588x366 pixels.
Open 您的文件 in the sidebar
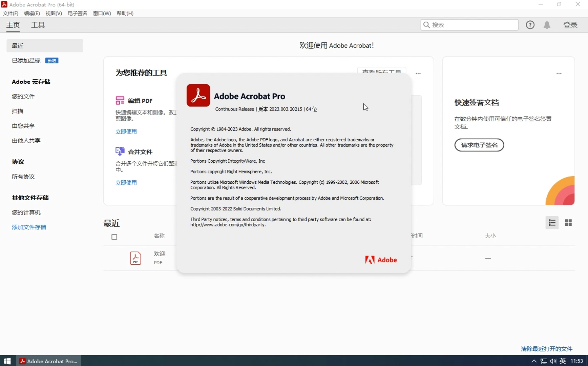23,96
